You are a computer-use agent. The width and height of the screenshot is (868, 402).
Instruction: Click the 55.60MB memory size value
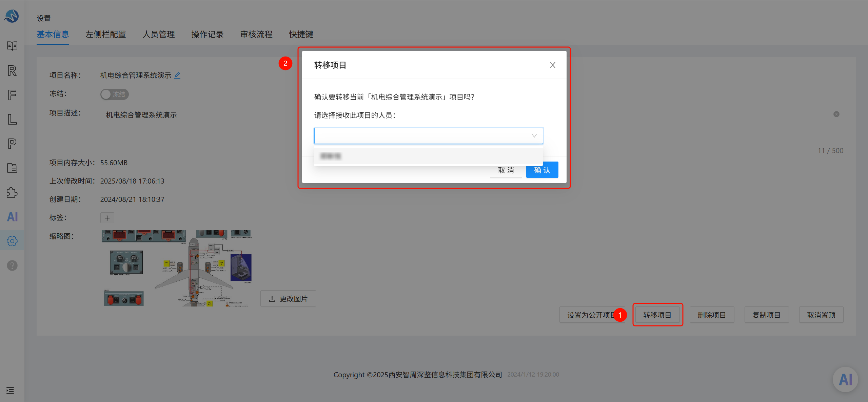coord(114,163)
